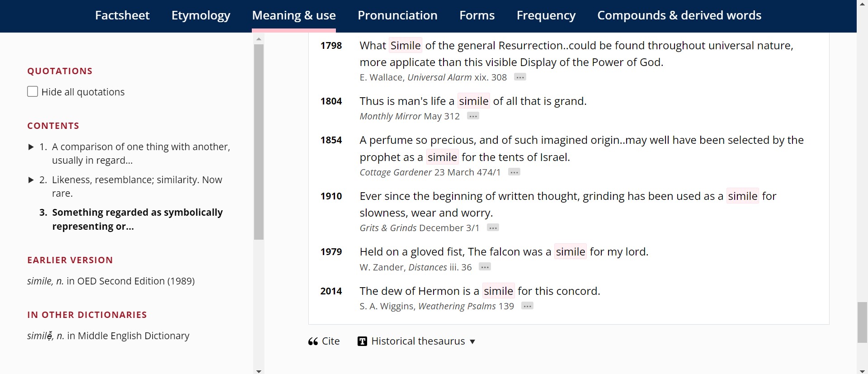Expand ellipsis next to Grits & Grinds
Image resolution: width=868 pixels, height=374 pixels.
(493, 228)
